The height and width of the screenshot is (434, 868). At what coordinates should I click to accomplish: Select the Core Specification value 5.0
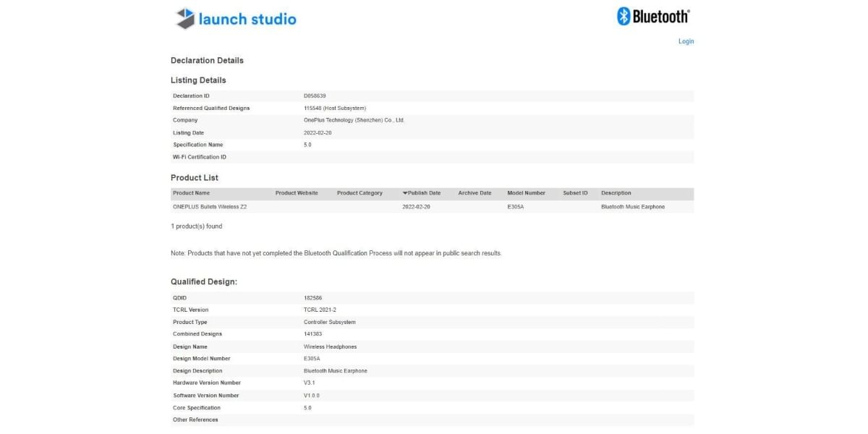point(307,407)
